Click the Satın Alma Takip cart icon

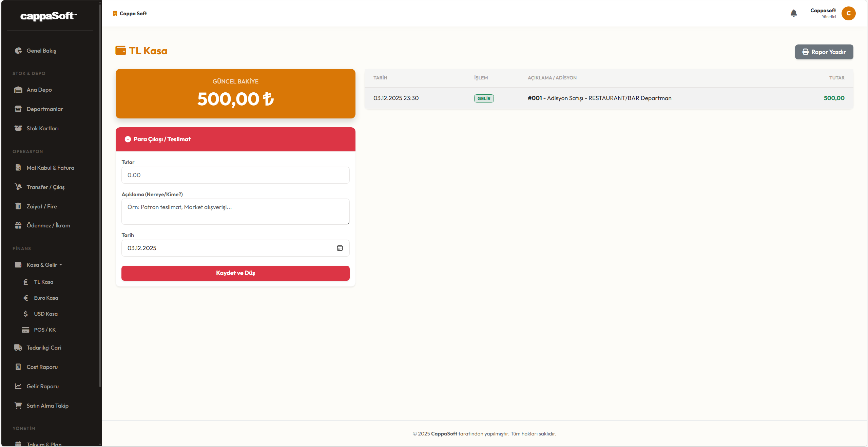(x=18, y=406)
